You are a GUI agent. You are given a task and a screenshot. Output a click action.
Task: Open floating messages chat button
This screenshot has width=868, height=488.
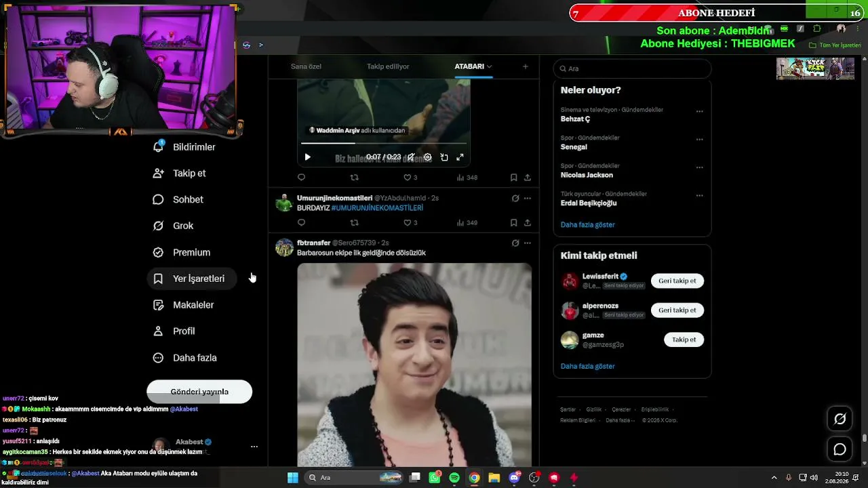[840, 449]
